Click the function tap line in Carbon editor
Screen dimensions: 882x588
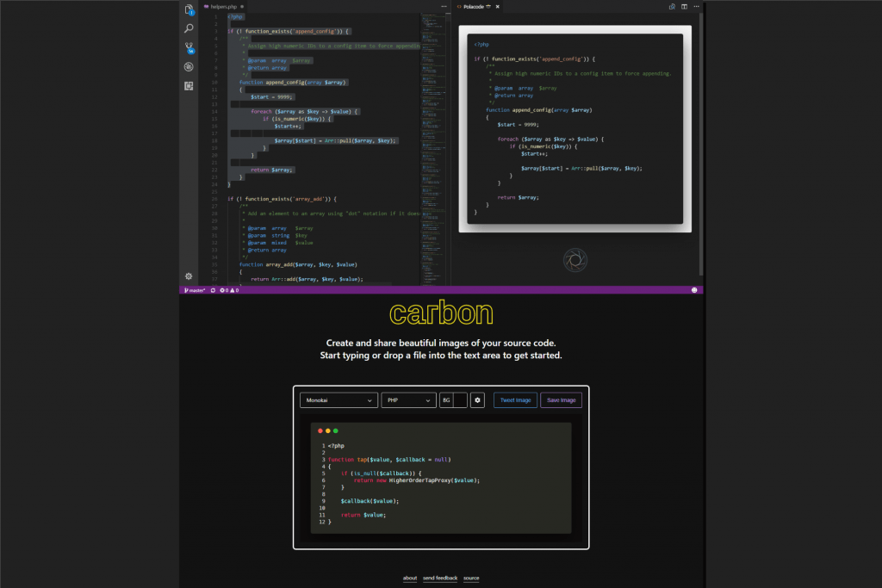389,460
